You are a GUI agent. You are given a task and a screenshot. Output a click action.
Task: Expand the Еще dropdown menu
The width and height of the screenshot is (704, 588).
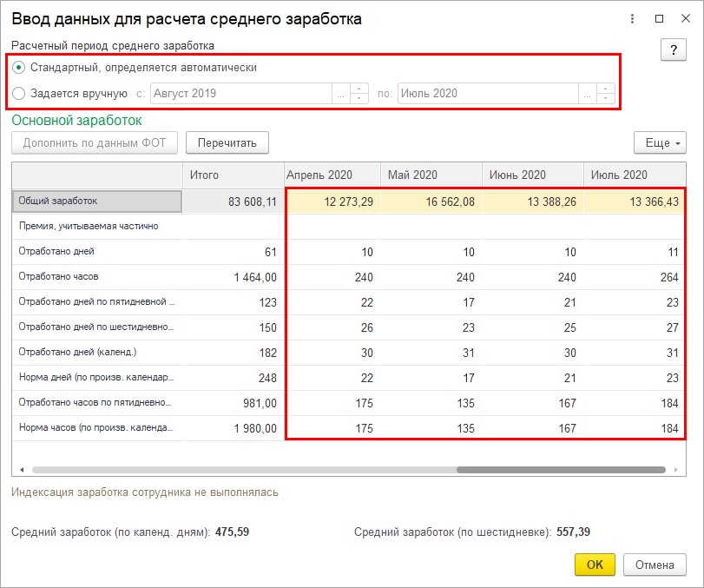tap(660, 142)
